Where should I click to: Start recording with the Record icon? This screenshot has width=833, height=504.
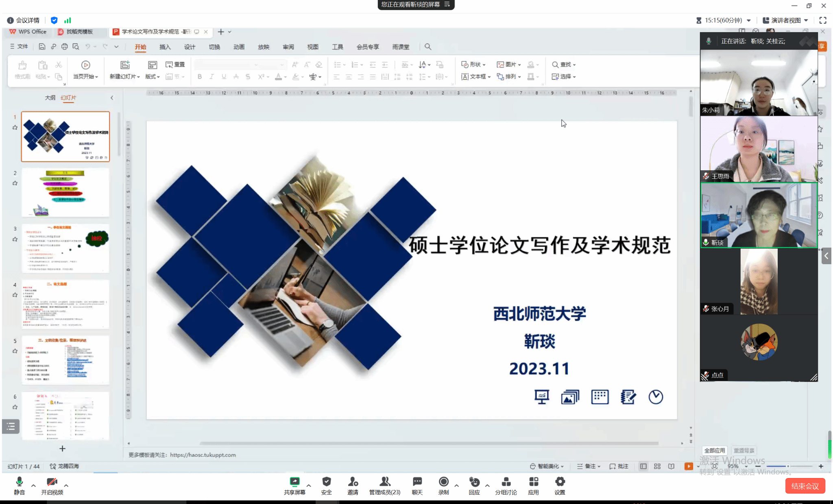[443, 482]
